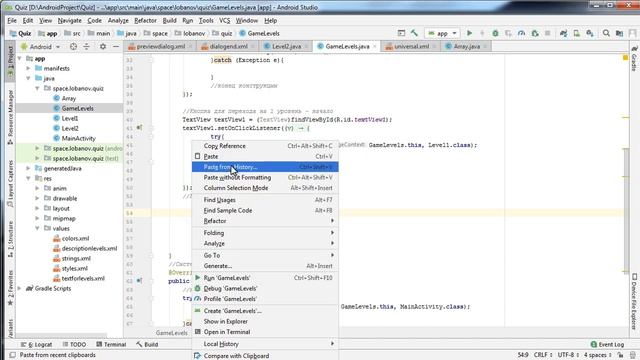640x360 pixels.
Task: Open Layout Captures side tab
Action: coord(11,184)
